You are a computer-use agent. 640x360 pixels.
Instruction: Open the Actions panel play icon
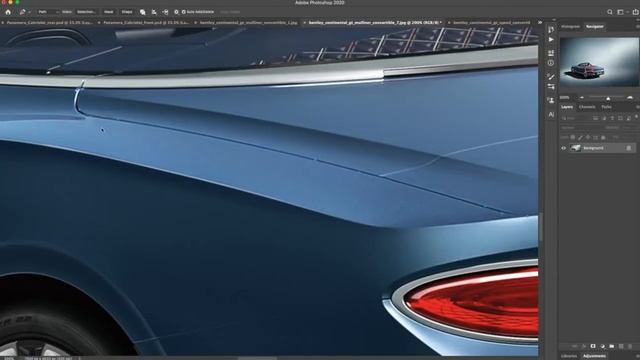[551, 40]
